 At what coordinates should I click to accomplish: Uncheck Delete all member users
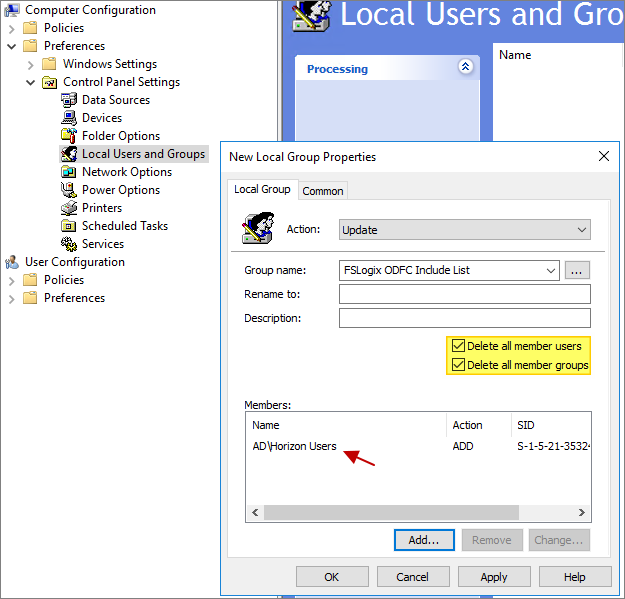click(x=459, y=346)
